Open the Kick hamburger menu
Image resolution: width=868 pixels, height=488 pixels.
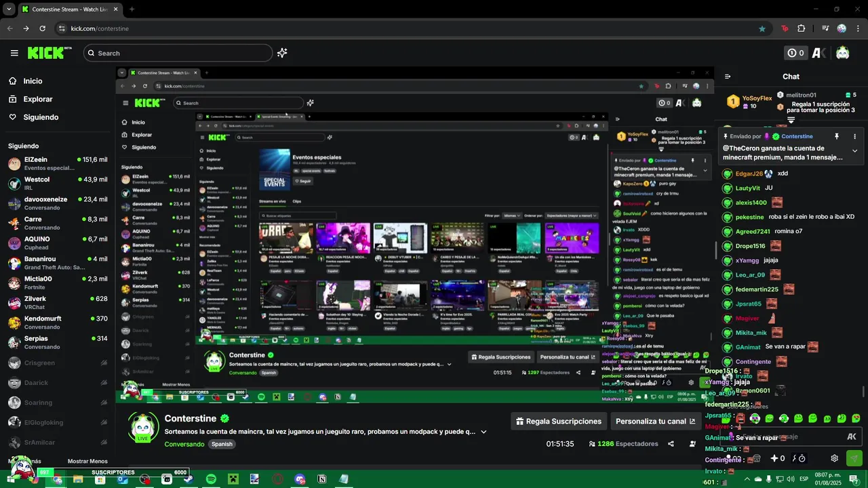pos(14,53)
